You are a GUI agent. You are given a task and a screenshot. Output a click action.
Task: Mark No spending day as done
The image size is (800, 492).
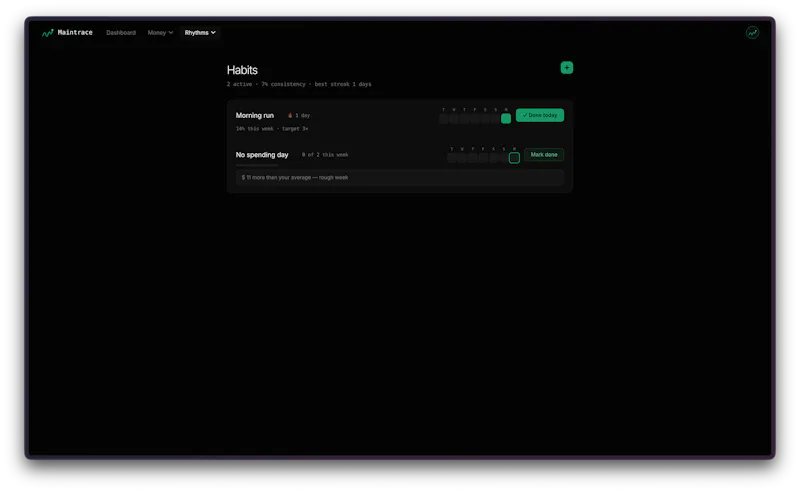point(544,155)
